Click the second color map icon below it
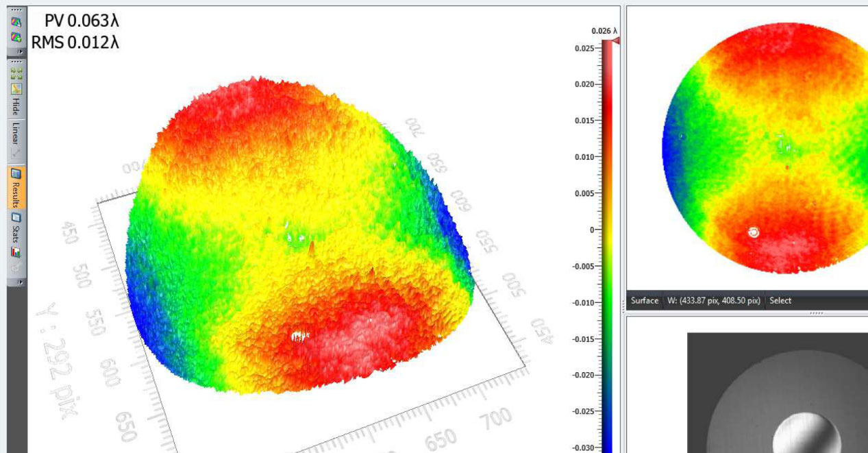Image resolution: width=868 pixels, height=453 pixels. tap(16, 37)
